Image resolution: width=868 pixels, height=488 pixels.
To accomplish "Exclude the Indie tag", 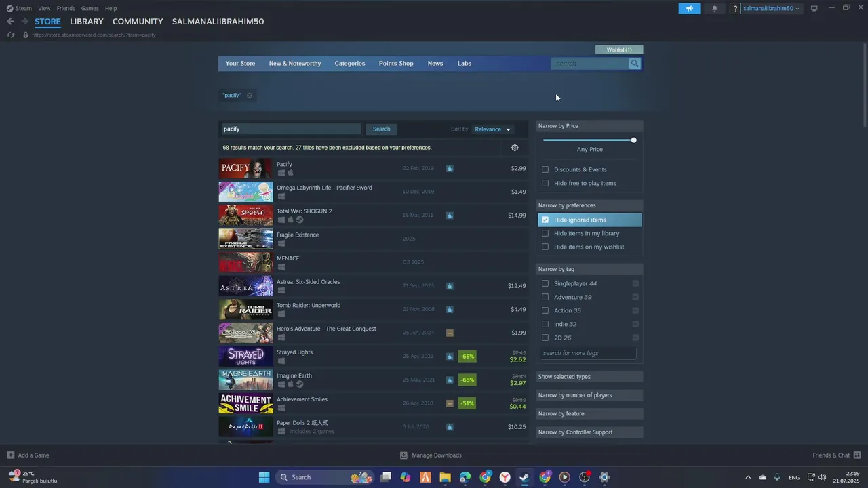I will tap(635, 324).
